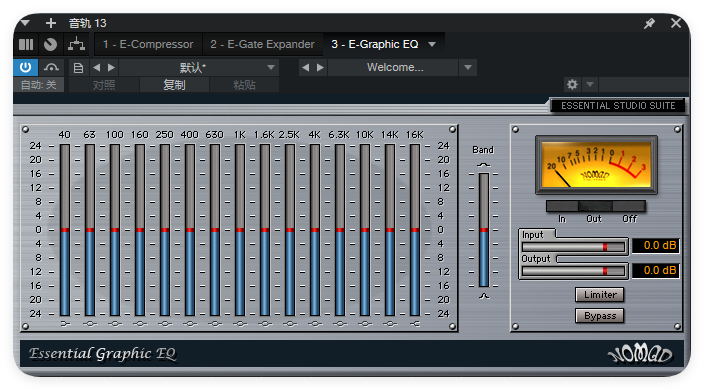The image size is (704, 390).
Task: Go to previous preset next to 默认
Action: 97,68
